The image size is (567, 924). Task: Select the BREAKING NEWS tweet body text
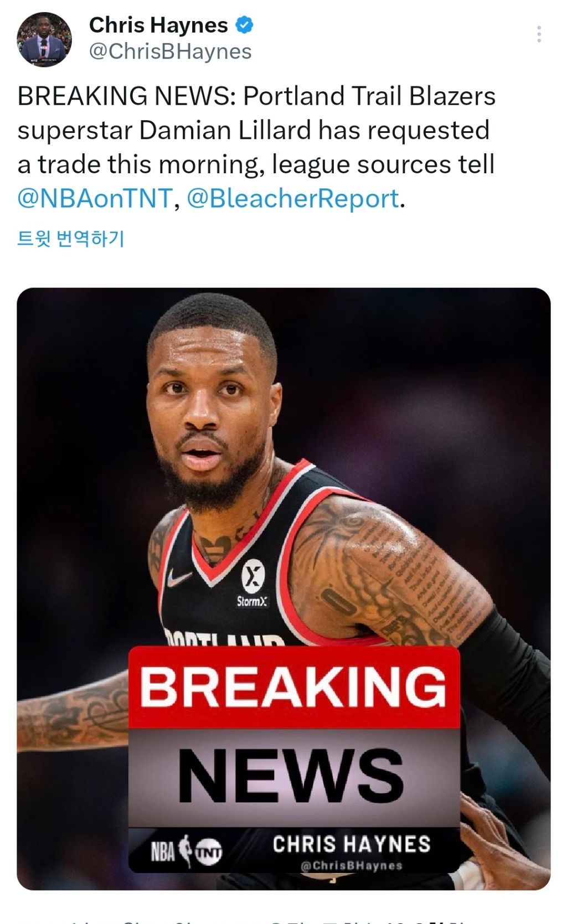point(256,147)
